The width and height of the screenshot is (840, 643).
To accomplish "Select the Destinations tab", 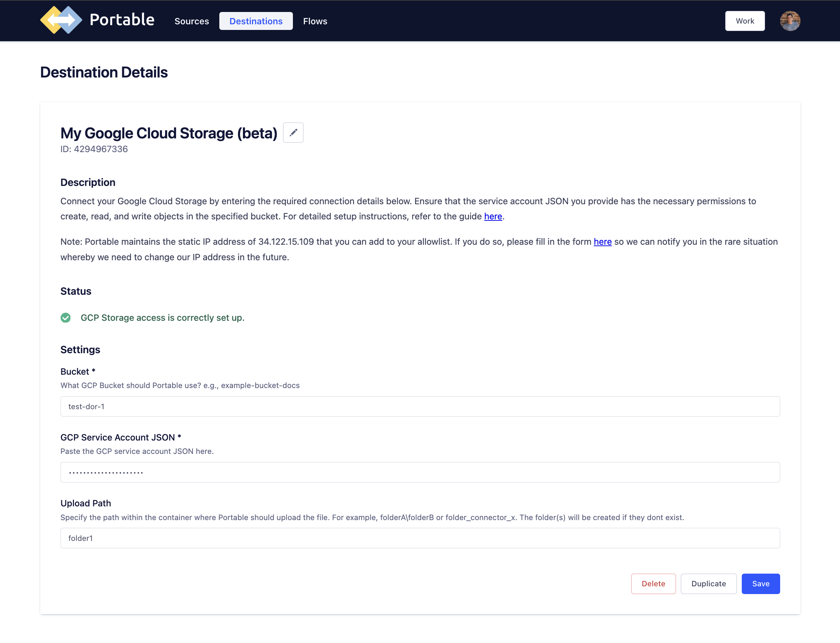I will pos(256,21).
